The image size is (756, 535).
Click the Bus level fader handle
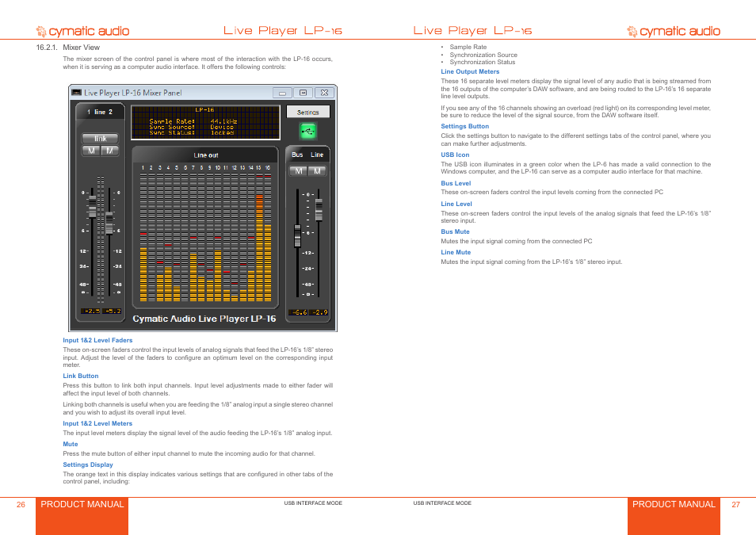[x=297, y=236]
